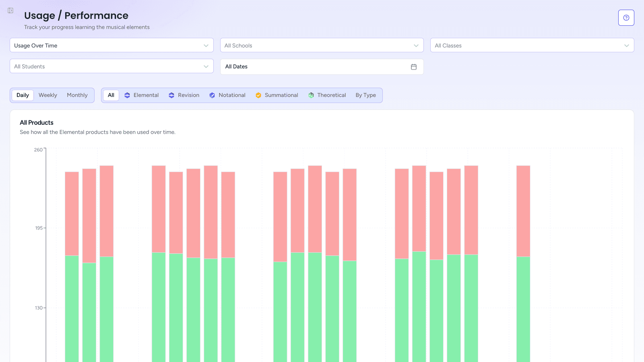Filter chart by Theoretical label

331,95
